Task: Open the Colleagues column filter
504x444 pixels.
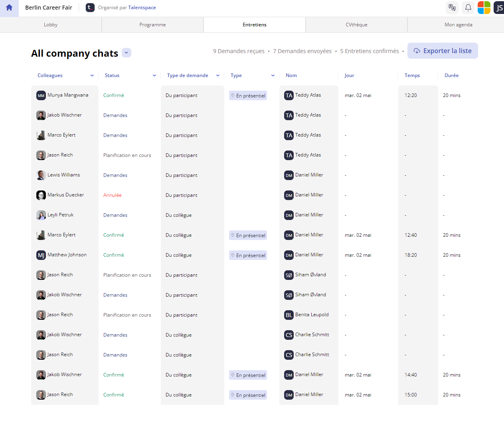Action: click(x=92, y=75)
